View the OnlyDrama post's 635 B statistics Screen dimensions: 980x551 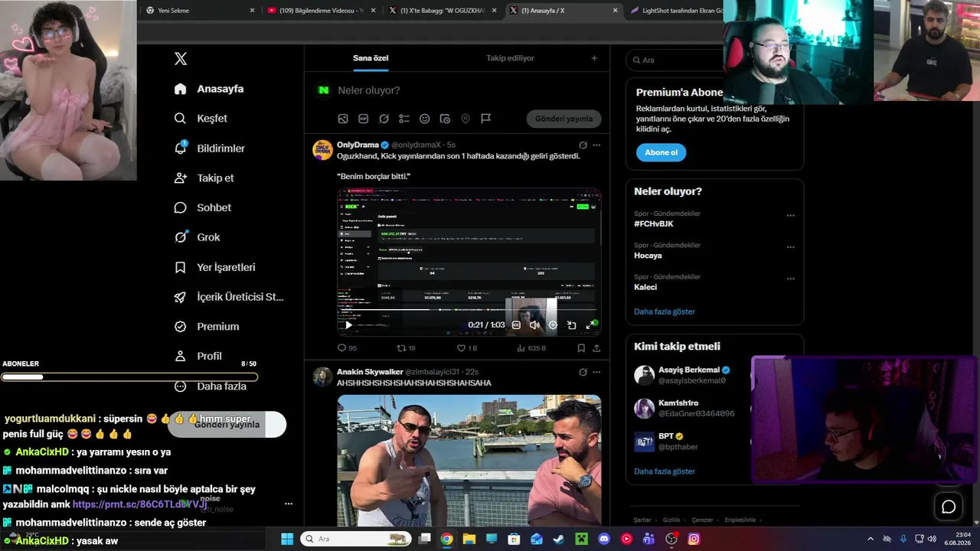[531, 348]
